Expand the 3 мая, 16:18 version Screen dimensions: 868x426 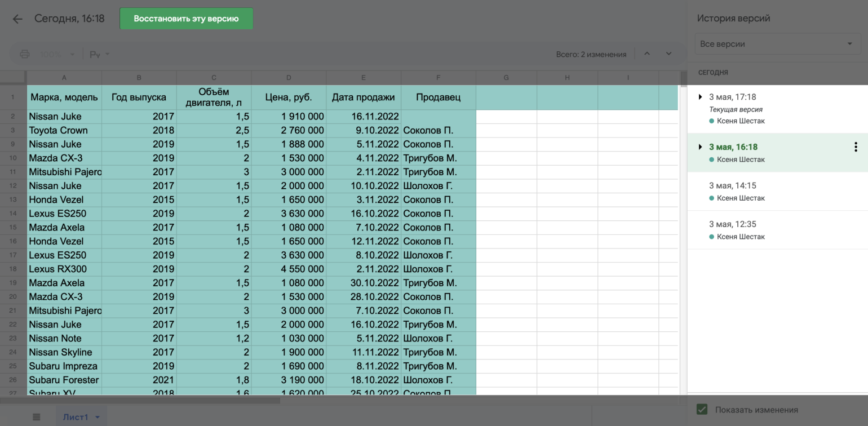[701, 147]
